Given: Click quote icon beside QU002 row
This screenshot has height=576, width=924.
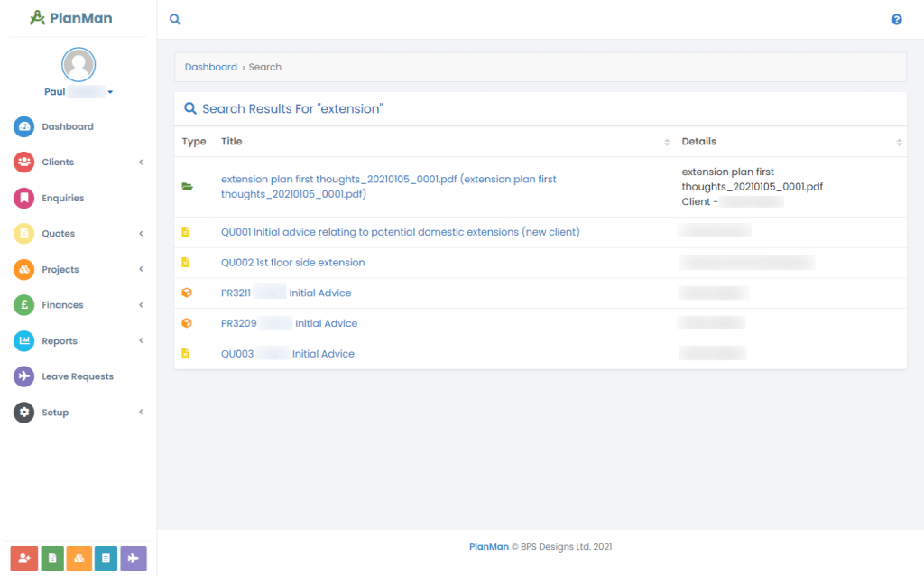Looking at the screenshot, I should pos(186,263).
